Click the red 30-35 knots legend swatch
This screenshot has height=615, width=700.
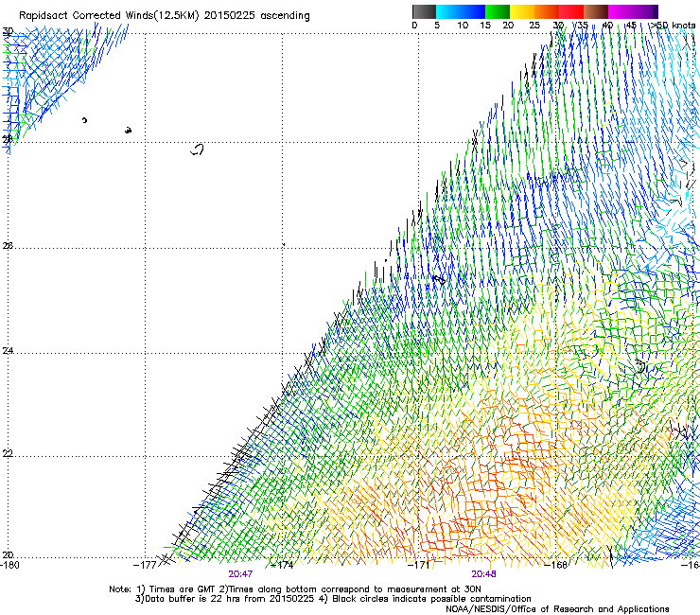tap(571, 11)
